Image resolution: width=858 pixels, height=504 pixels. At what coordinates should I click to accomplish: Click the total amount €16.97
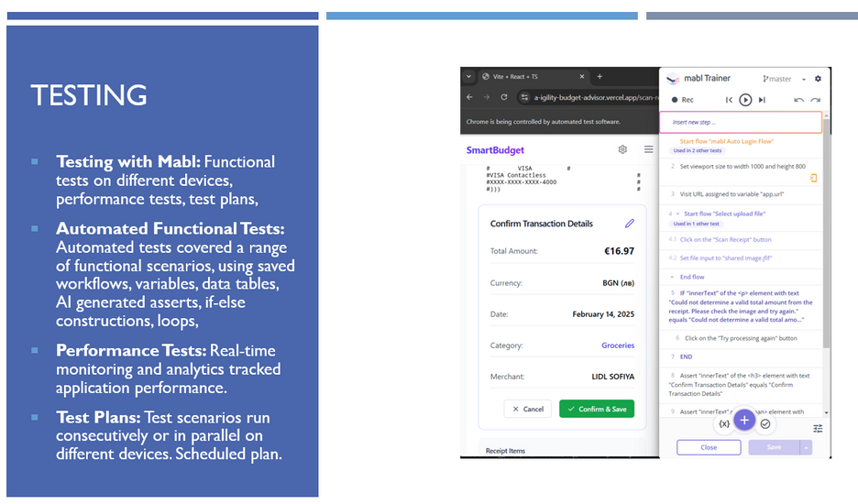(x=619, y=251)
